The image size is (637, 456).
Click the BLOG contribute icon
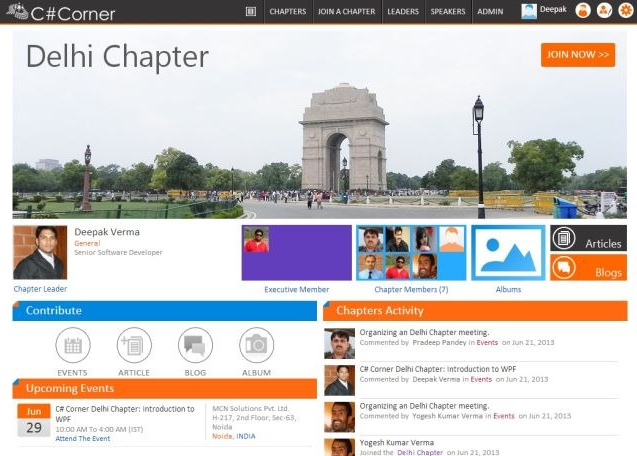[195, 345]
